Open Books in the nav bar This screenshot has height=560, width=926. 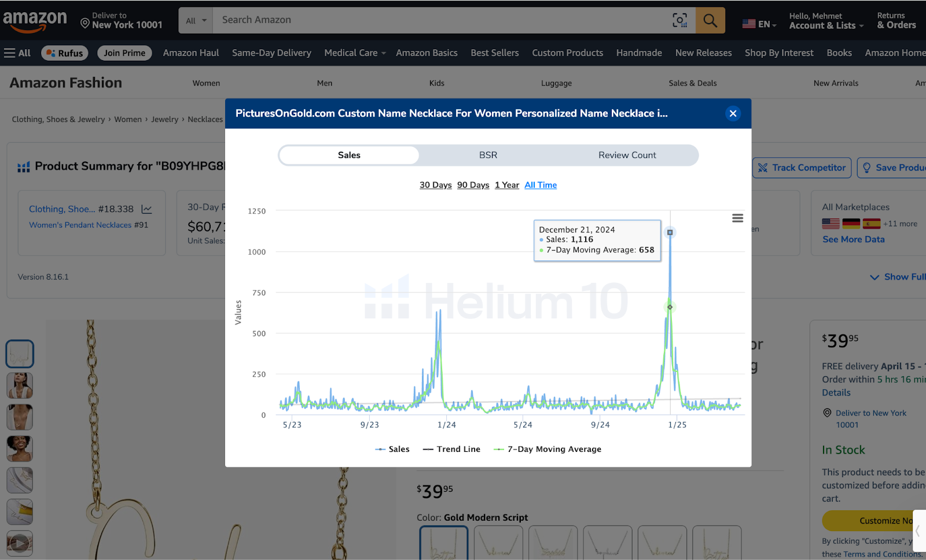pyautogui.click(x=839, y=53)
